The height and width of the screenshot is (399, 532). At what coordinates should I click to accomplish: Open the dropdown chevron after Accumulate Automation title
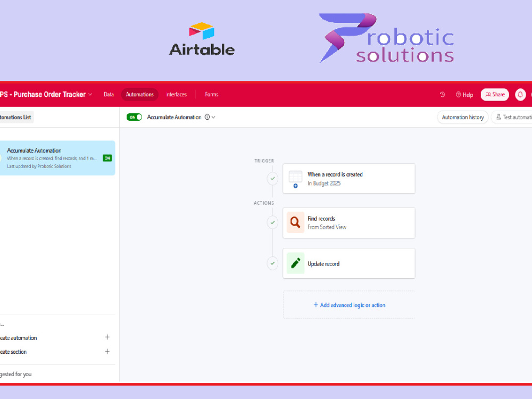(x=213, y=117)
